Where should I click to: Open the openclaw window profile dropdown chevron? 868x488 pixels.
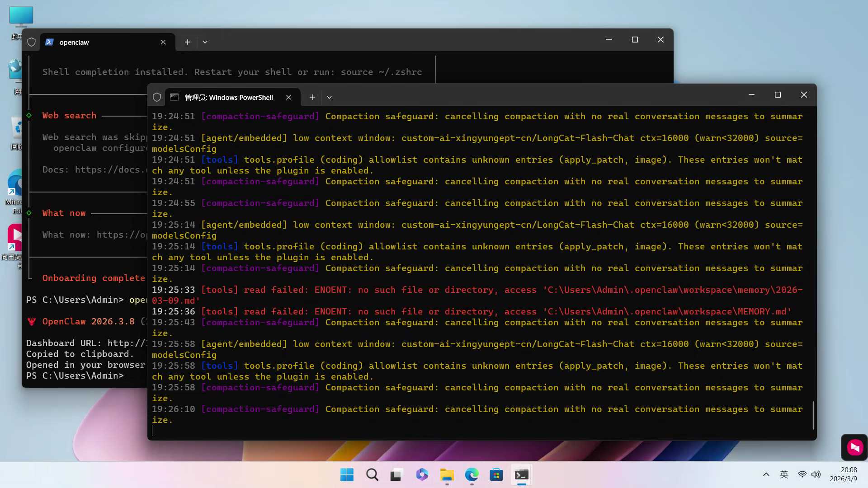205,42
